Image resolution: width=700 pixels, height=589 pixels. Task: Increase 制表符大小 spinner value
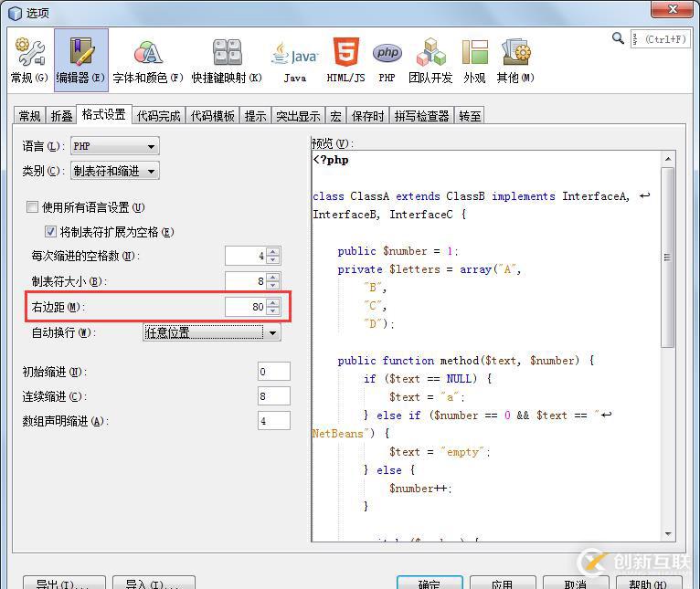[272, 277]
